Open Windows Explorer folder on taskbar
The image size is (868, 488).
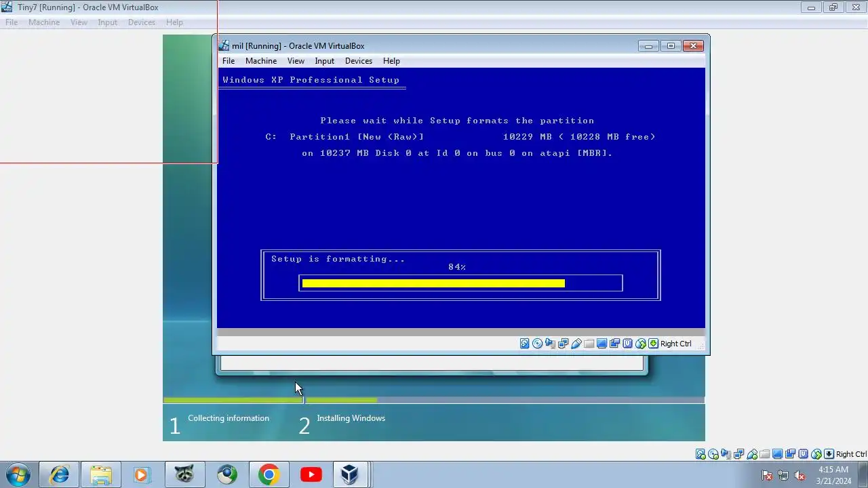click(101, 474)
